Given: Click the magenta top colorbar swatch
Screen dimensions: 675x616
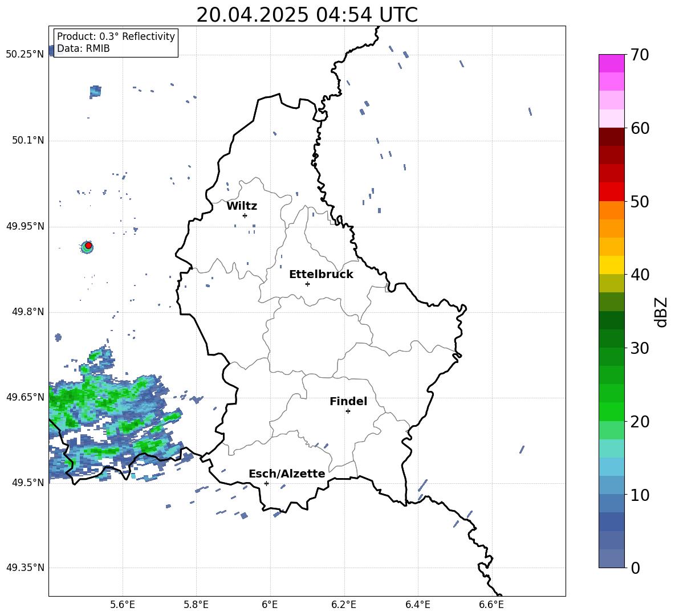Looking at the screenshot, I should tap(612, 63).
